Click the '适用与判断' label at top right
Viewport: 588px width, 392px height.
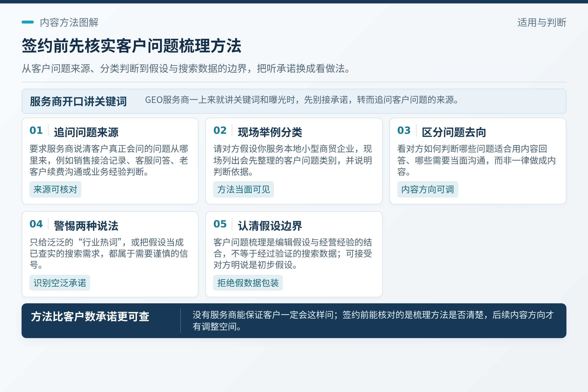tap(542, 23)
